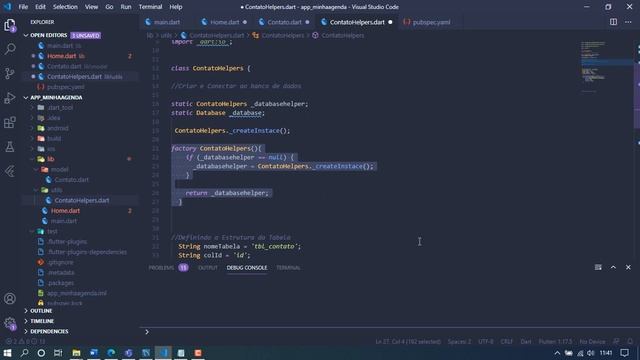The width and height of the screenshot is (640, 360).
Task: Open File Explorer from the taskbar
Action: 76,353
